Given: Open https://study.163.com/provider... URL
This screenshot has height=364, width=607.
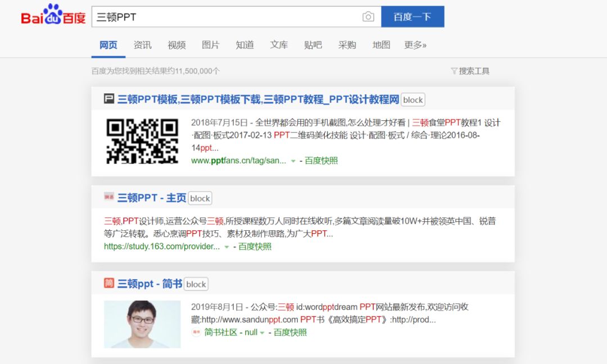Looking at the screenshot, I should coord(161,247).
